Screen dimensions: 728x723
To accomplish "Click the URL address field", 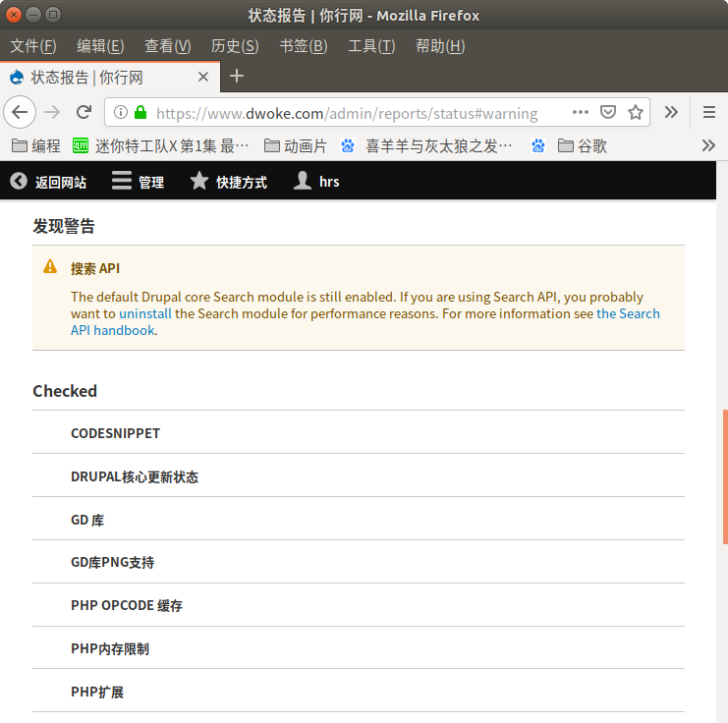I will (347, 113).
